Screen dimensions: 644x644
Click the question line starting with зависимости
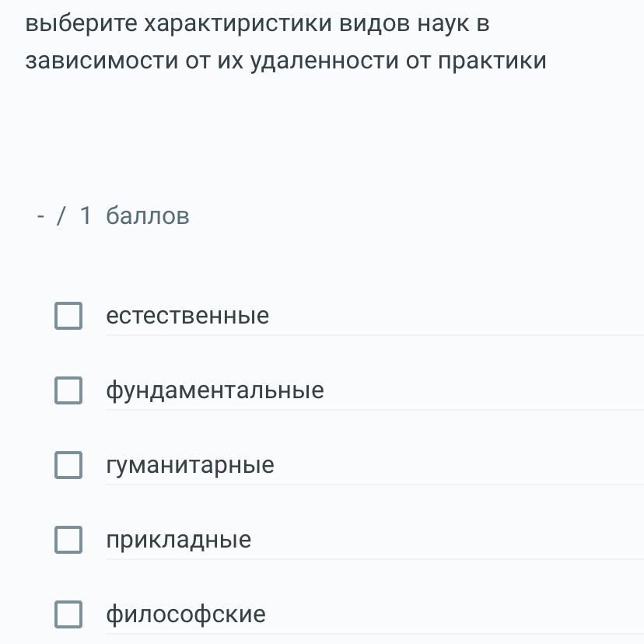285,61
